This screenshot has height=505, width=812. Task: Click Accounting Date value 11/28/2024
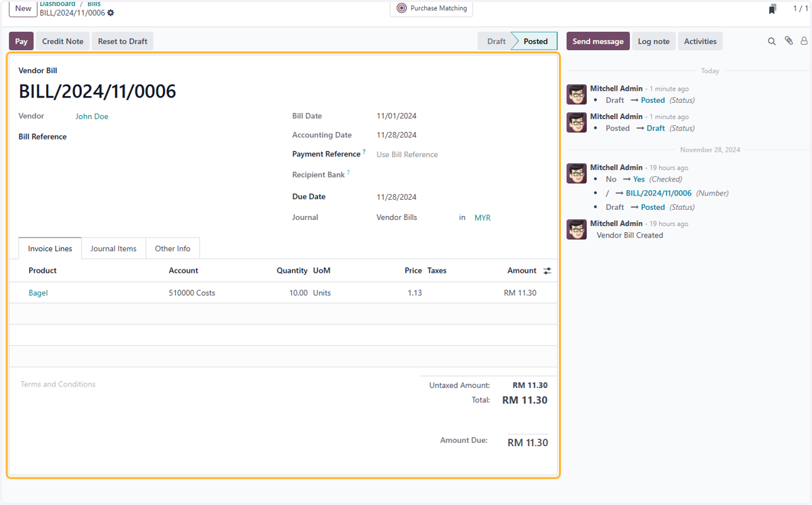(397, 135)
